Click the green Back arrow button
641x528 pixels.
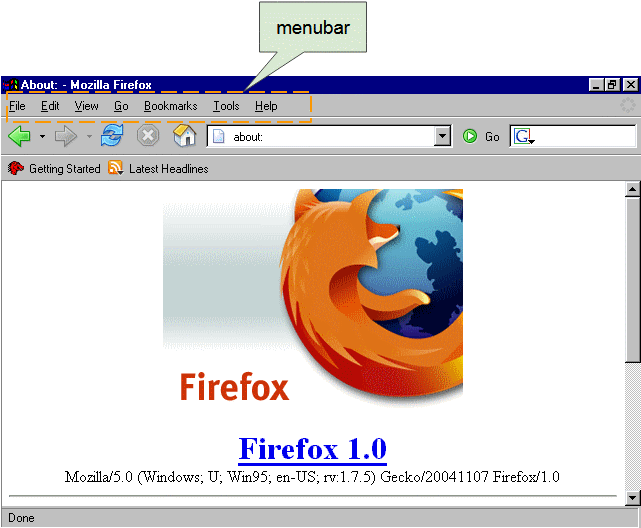tap(19, 136)
